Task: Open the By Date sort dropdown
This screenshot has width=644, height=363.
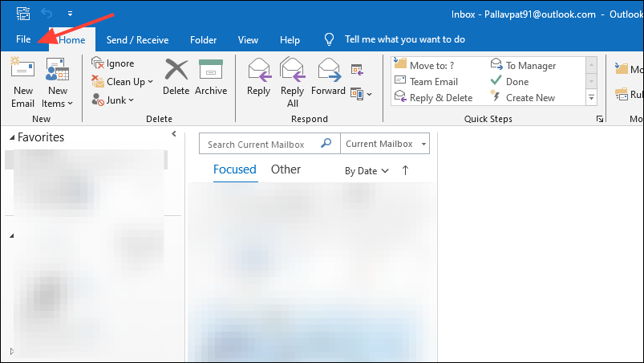Action: [x=367, y=171]
